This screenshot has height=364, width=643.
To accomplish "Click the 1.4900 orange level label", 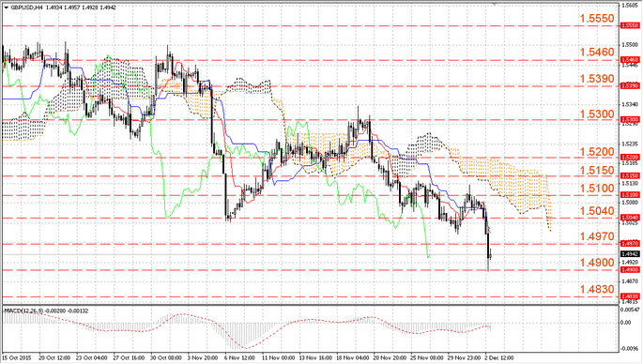I will coord(597,263).
